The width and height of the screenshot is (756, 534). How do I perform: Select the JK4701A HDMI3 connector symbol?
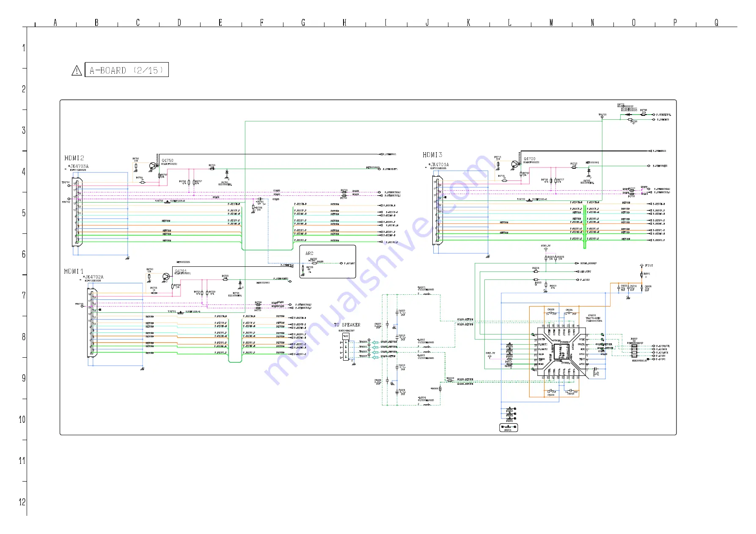tap(438, 211)
